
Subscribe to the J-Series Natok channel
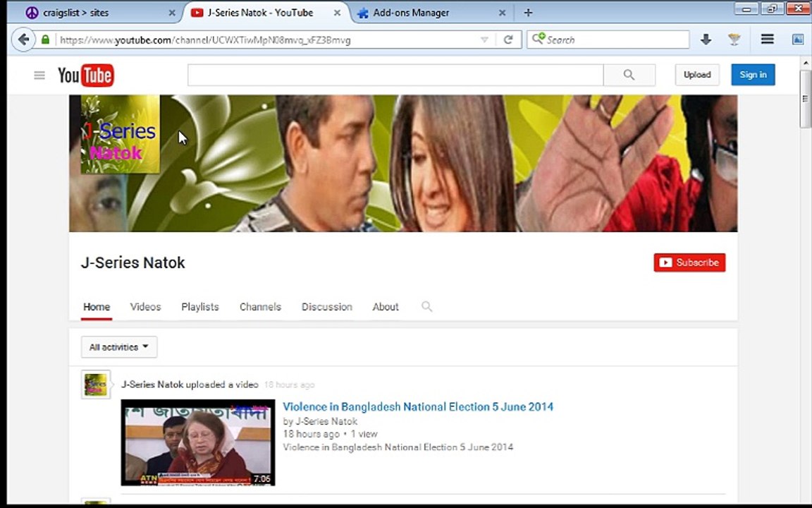[689, 262]
